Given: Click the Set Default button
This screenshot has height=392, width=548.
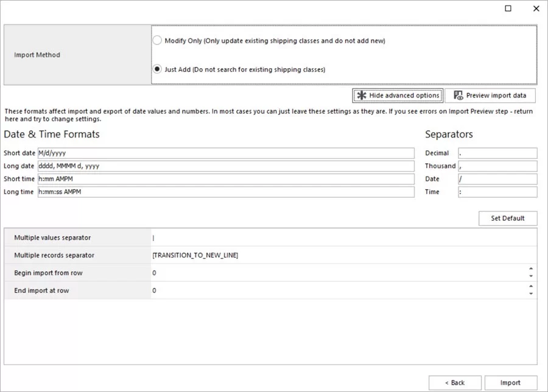Looking at the screenshot, I should tap(508, 218).
